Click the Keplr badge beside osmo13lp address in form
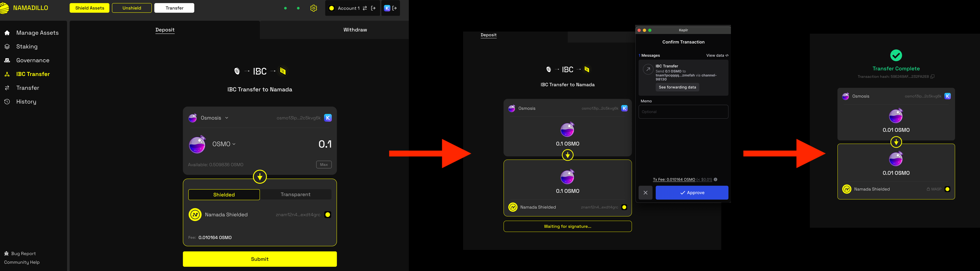Viewport: 980px width, 271px height. [328, 118]
